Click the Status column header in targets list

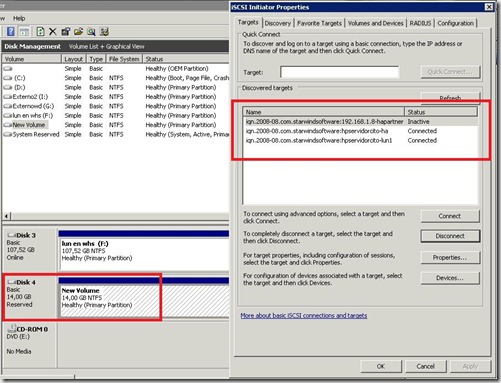(x=441, y=112)
